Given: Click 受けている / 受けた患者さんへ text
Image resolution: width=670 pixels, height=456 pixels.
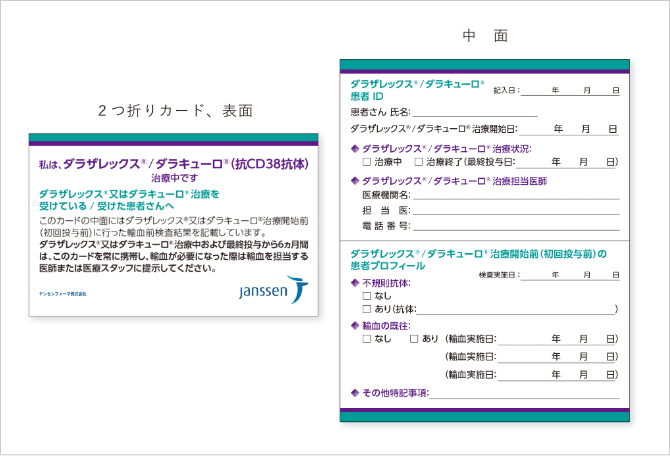Looking at the screenshot, I should coord(107,206).
